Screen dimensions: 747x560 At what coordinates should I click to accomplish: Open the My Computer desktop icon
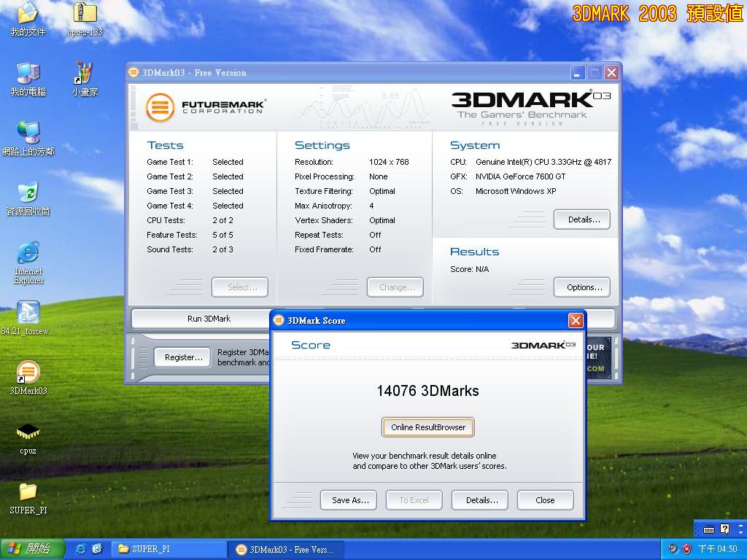coord(28,74)
